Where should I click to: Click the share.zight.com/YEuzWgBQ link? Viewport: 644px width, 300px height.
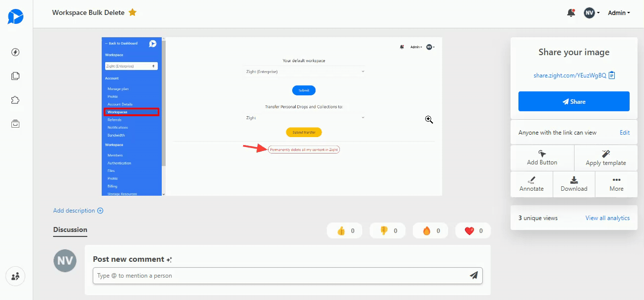570,75
